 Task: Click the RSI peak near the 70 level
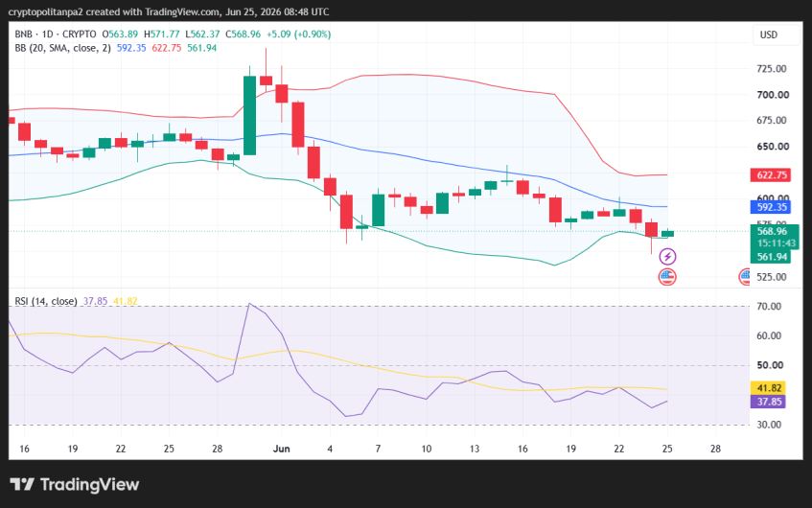pos(249,304)
